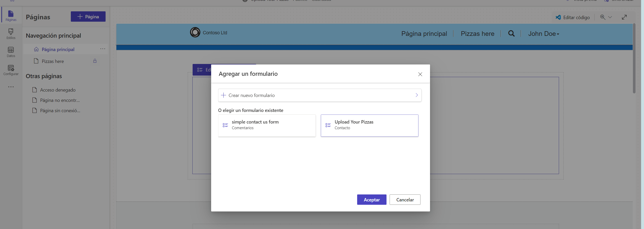Screen dimensions: 644x229
Task: Open the Página no encontr... page
Action: pyautogui.click(x=60, y=100)
